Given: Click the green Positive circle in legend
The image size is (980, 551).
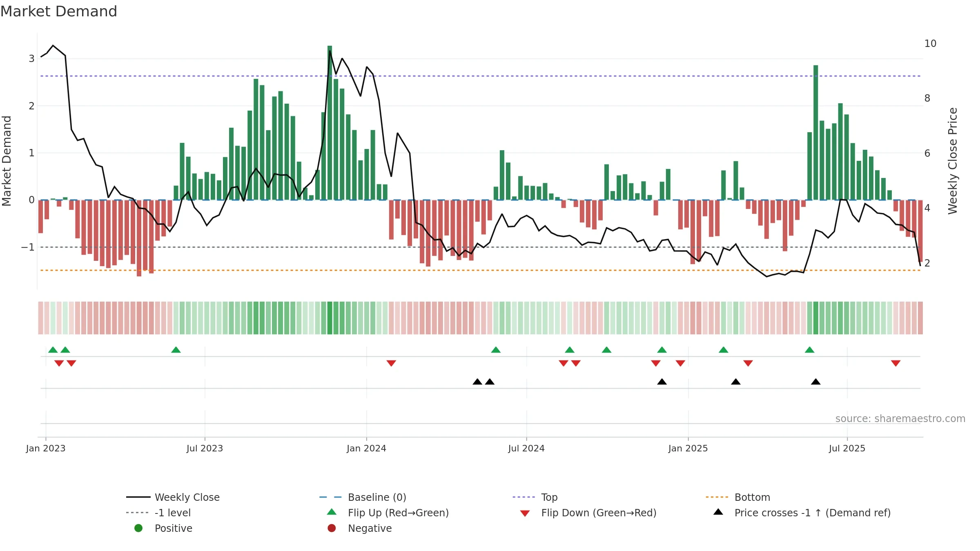Looking at the screenshot, I should coord(138,528).
